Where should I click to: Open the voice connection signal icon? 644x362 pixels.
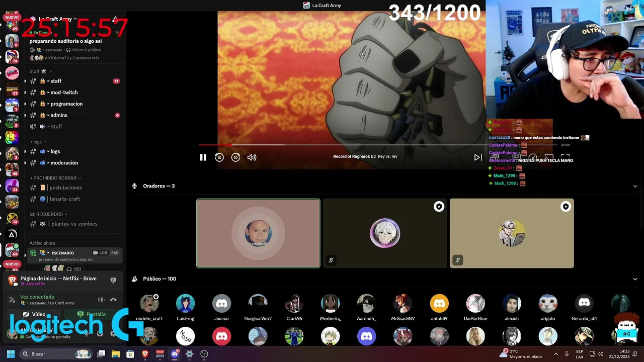tap(12, 300)
